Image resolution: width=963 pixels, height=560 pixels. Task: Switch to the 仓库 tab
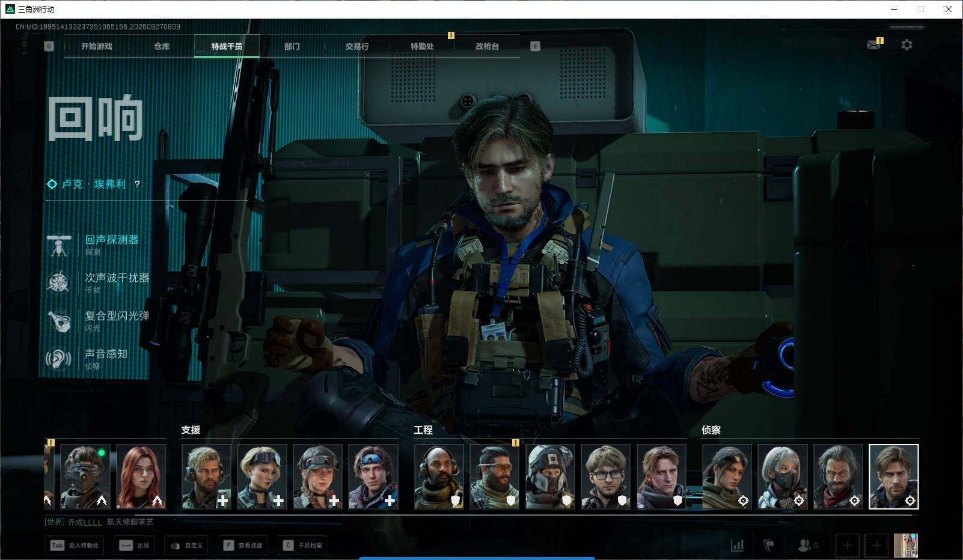[x=162, y=46]
